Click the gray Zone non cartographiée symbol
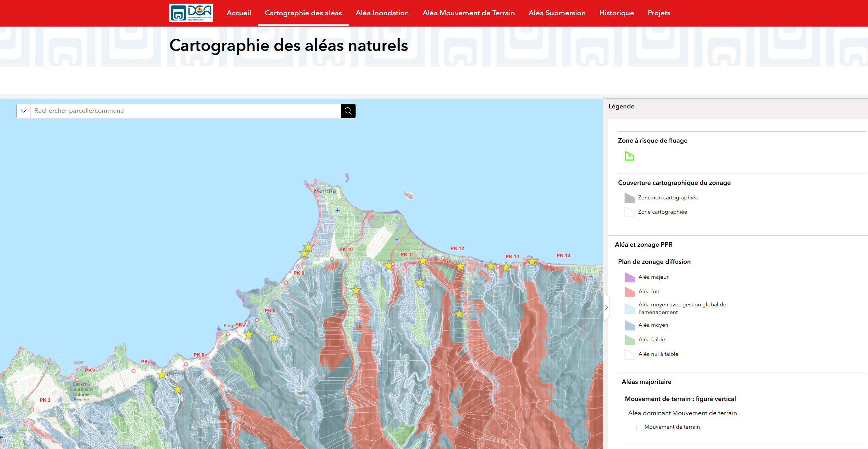 [629, 198]
